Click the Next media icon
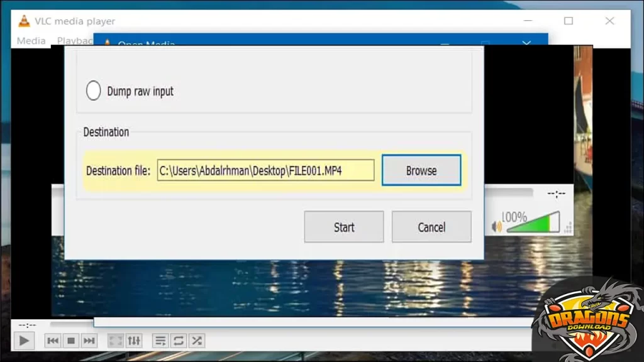 [89, 340]
